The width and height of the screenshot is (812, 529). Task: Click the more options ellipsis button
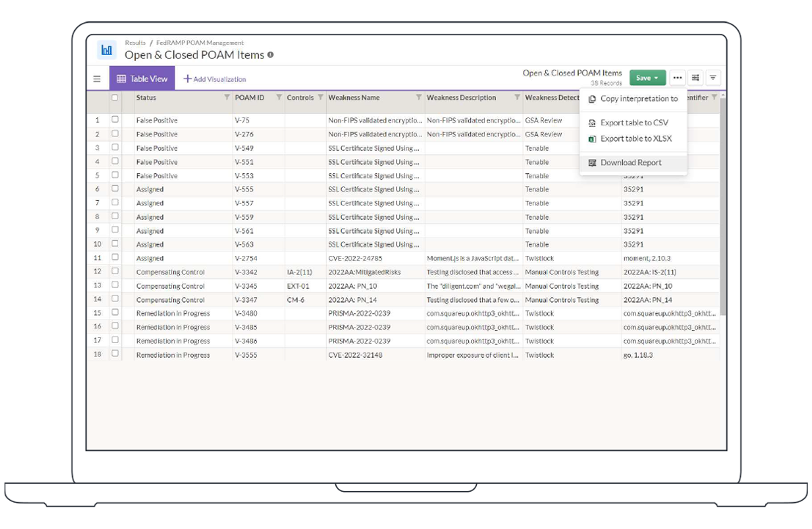click(678, 78)
